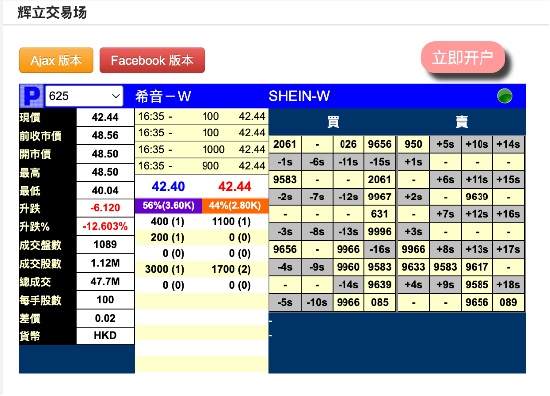Image resolution: width=550 pixels, height=396 pixels.
Task: Select broker cell -1s
Action: click(x=285, y=162)
